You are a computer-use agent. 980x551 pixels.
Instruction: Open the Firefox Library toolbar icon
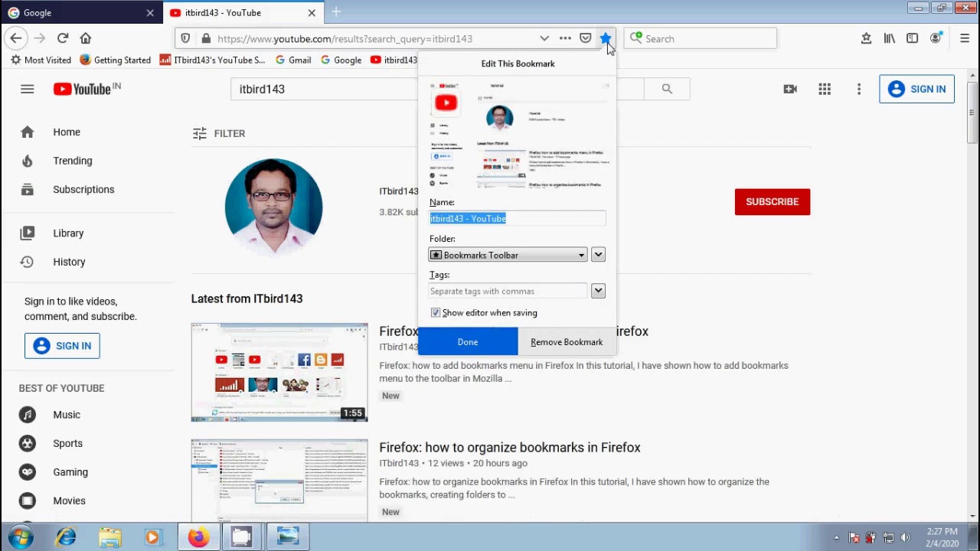click(x=889, y=38)
